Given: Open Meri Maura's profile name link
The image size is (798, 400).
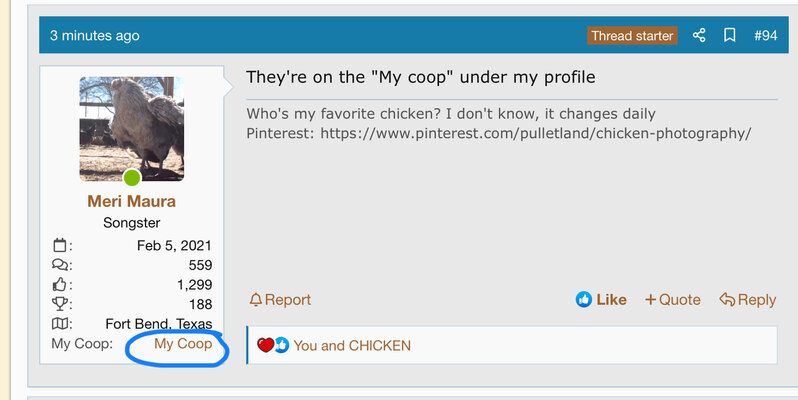Looking at the screenshot, I should [x=131, y=201].
